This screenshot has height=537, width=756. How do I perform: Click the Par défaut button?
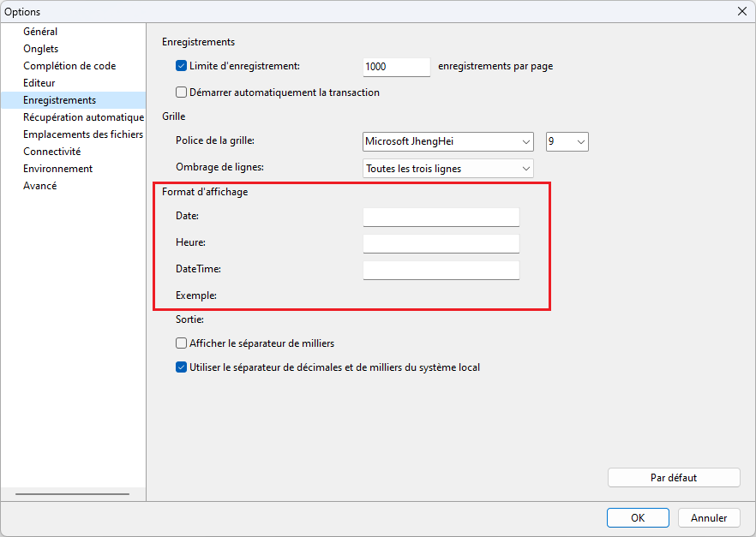674,478
